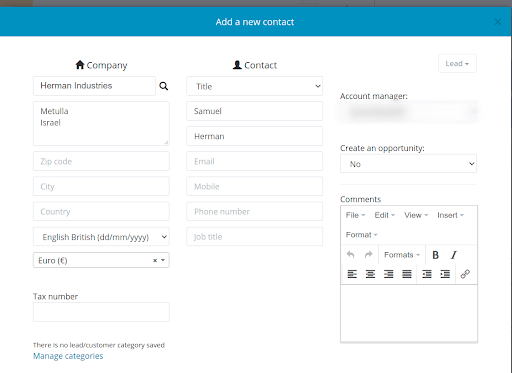Click the Mobile field
The height and width of the screenshot is (373, 512).
coord(255,186)
